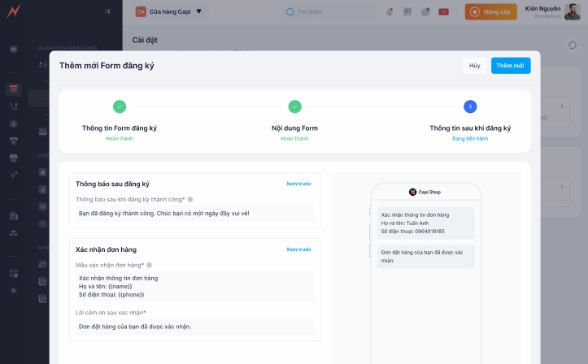Viewport: 588px width, 364px height.
Task: Collapse the sidebar with the double-chevron icon
Action: click(108, 12)
